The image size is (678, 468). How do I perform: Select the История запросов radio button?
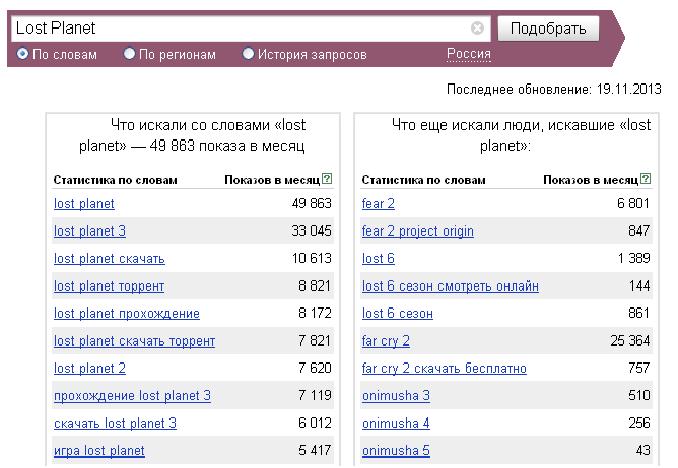(248, 54)
